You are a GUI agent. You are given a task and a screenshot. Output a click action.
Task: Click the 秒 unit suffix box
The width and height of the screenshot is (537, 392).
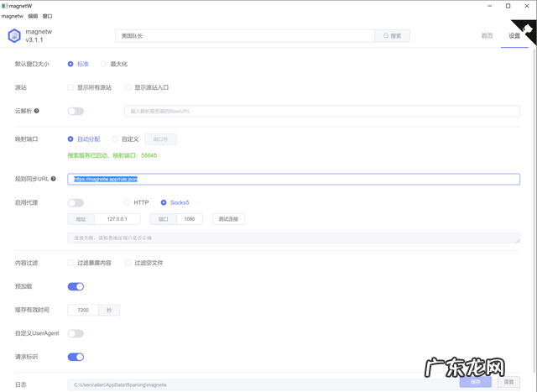(109, 310)
